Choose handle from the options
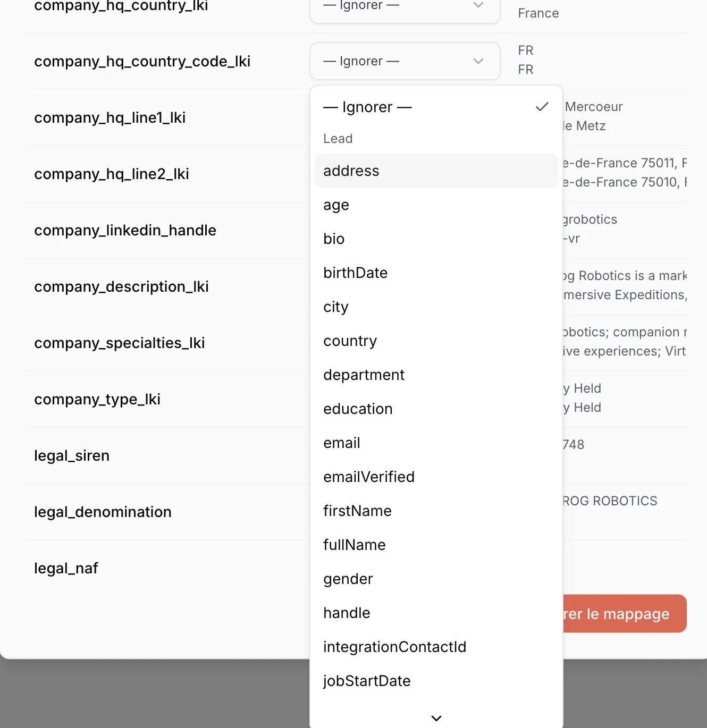The image size is (707, 728). [x=436, y=613]
